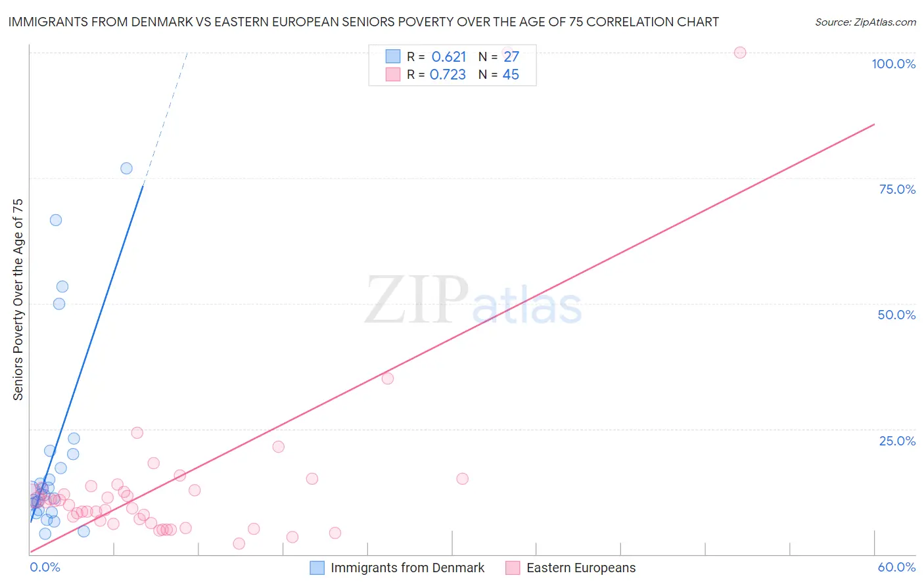Click the chart title text
Screen dimensions: 924x586
point(363,22)
